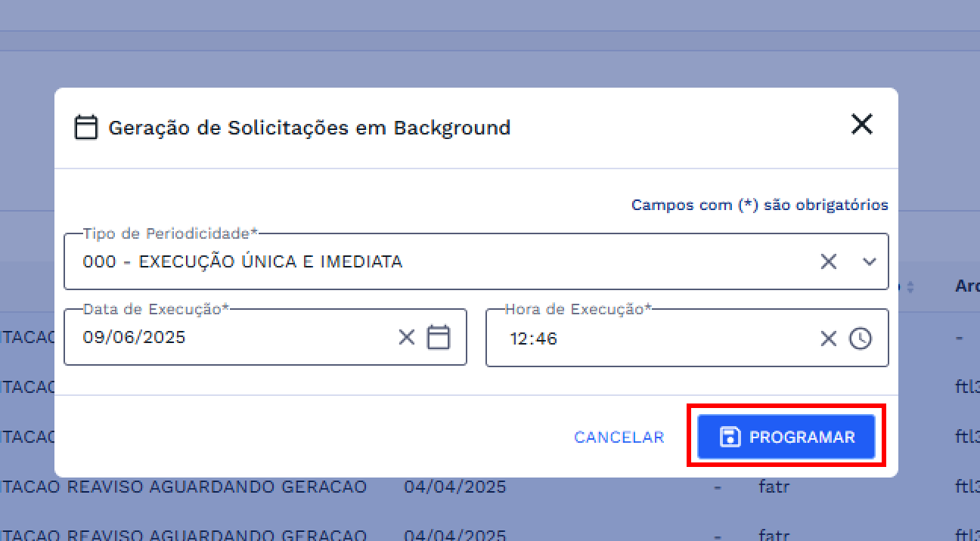
Task: Clear the Tipo de Periodicidade selection
Action: (829, 261)
